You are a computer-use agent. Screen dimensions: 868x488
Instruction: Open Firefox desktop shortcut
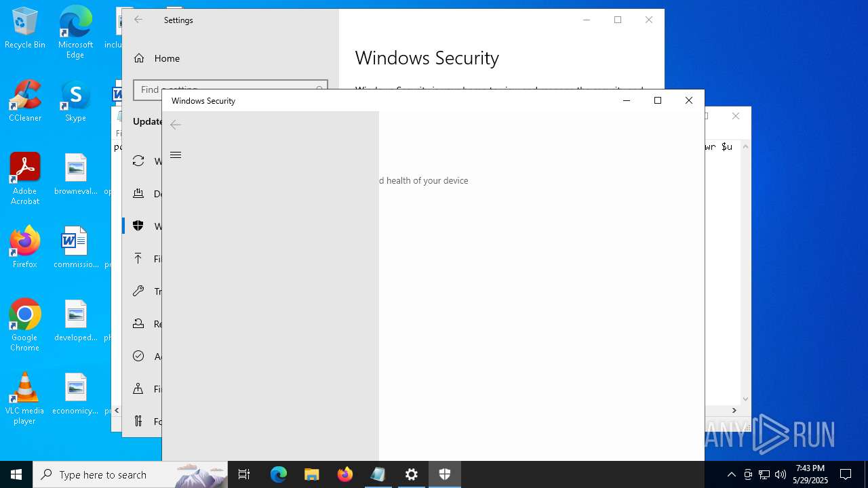point(25,247)
